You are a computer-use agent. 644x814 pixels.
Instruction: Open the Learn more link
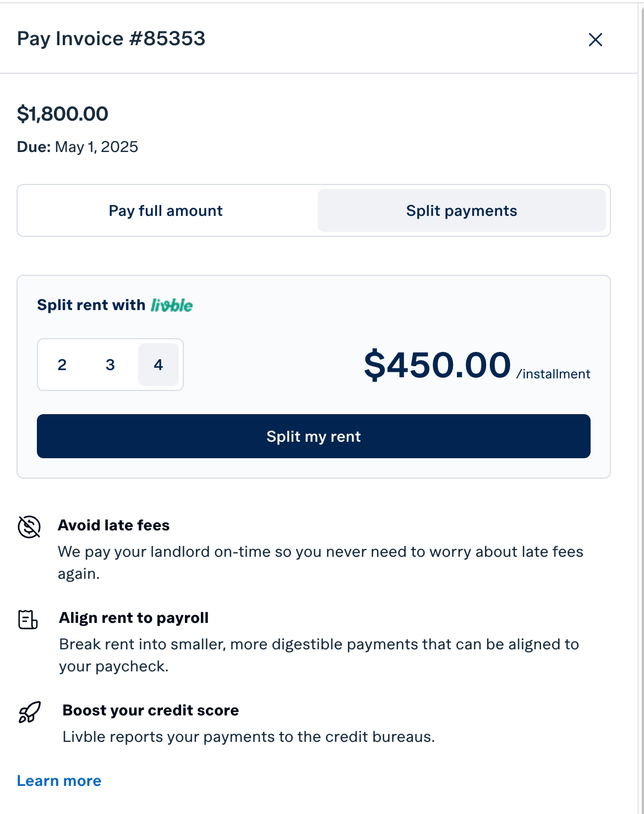pos(59,781)
